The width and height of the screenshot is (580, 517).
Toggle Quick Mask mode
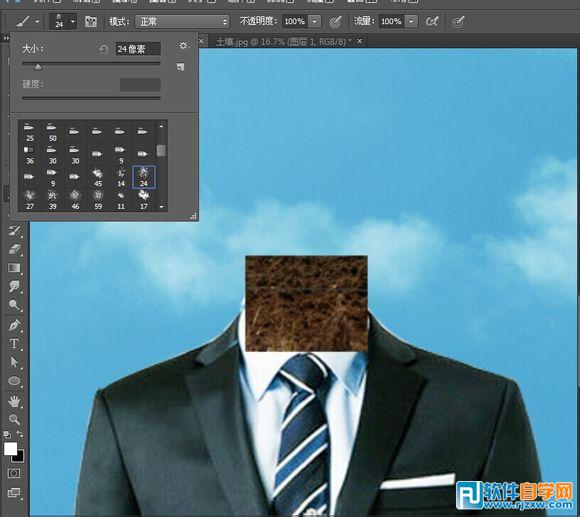coord(14,473)
